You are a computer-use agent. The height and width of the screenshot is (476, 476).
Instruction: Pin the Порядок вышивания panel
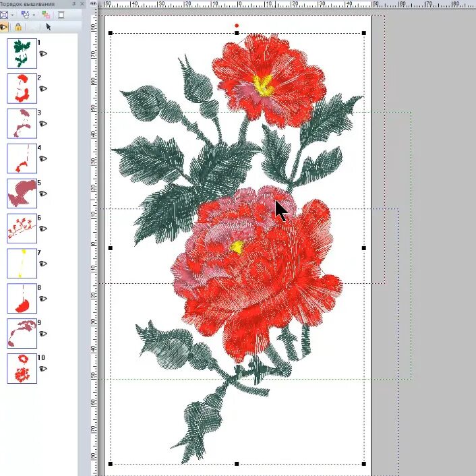tap(73, 4)
